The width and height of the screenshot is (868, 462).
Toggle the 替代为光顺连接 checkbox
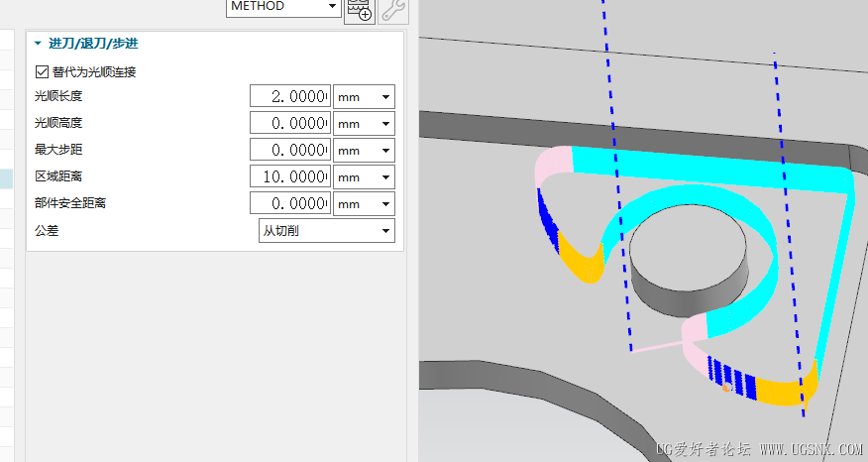[42, 71]
